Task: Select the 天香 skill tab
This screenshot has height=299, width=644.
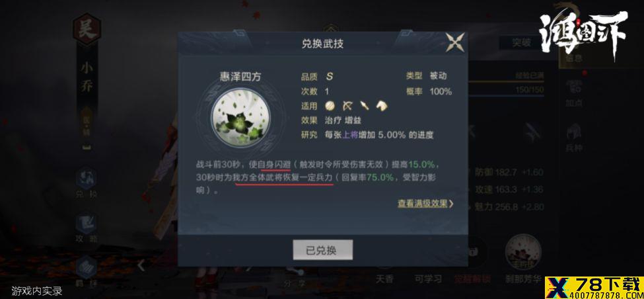Action: tap(384, 279)
